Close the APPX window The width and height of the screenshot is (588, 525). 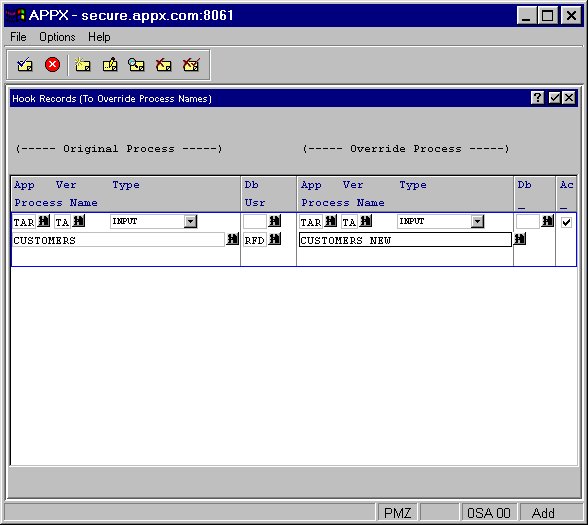pos(571,16)
